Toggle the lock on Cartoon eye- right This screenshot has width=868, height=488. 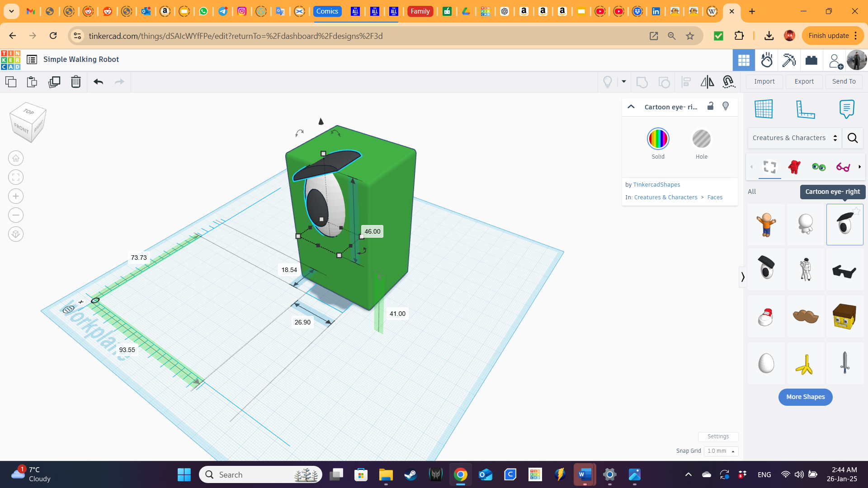(710, 106)
